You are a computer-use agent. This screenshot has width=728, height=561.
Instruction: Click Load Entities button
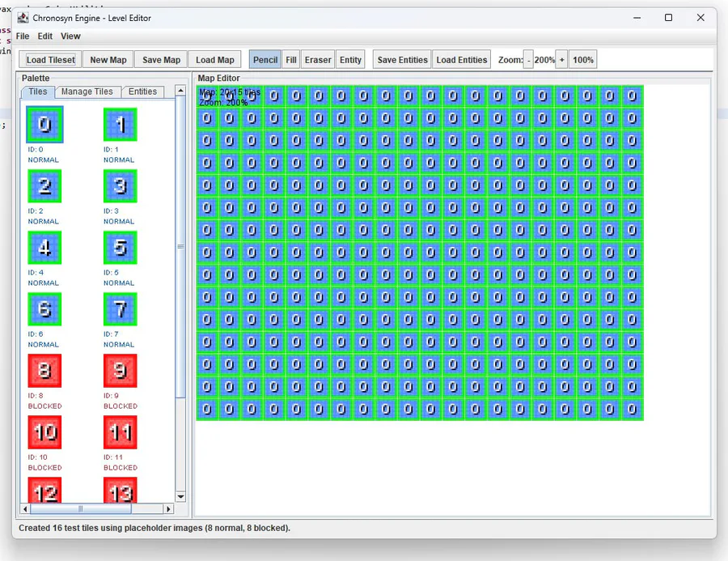click(462, 60)
